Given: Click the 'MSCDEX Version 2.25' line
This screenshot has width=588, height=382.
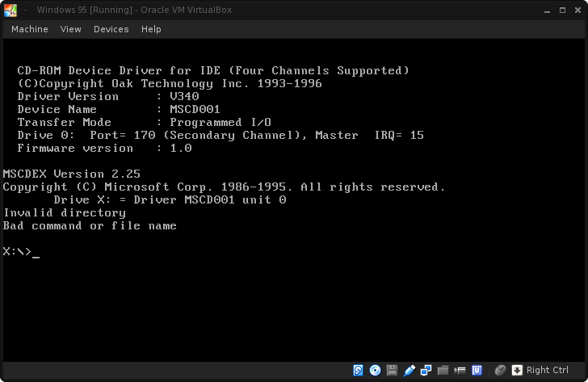Looking at the screenshot, I should [72, 174].
